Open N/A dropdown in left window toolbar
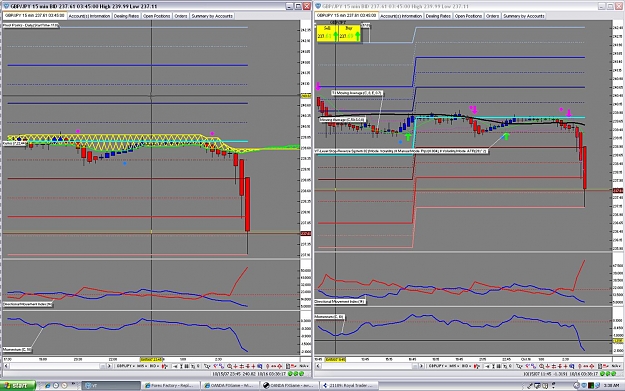The image size is (625, 391). click(303, 366)
